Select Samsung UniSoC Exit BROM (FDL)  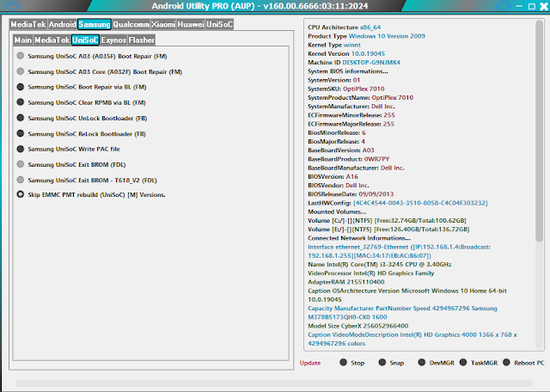(71, 164)
